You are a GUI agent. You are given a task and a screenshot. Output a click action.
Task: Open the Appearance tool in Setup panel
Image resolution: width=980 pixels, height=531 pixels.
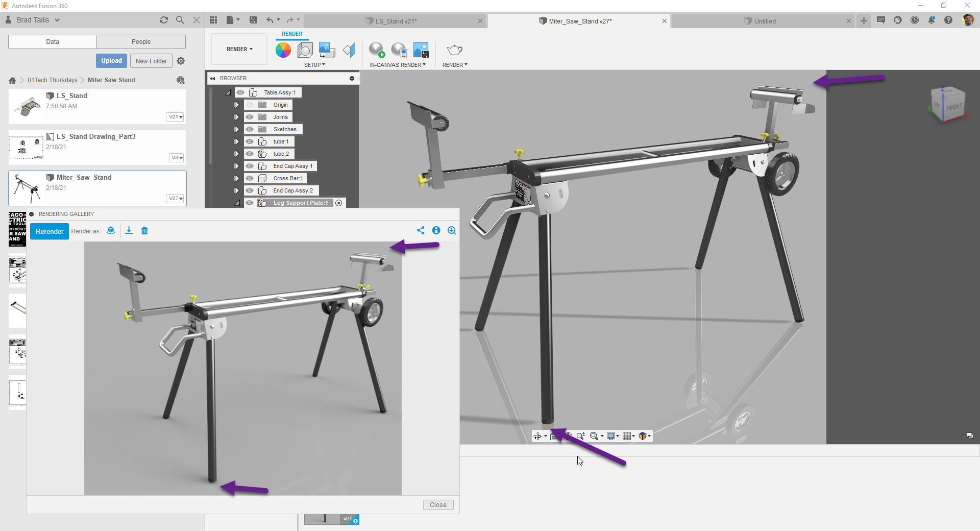[x=283, y=50]
